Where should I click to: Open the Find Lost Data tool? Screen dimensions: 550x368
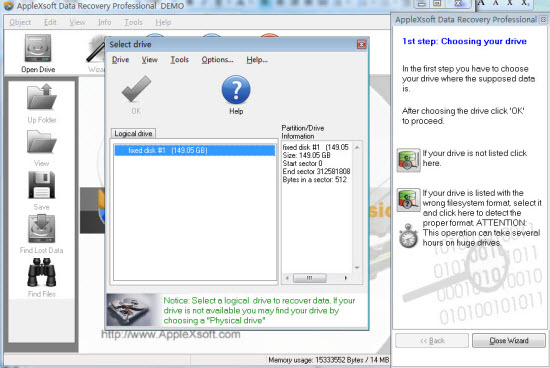pos(42,228)
